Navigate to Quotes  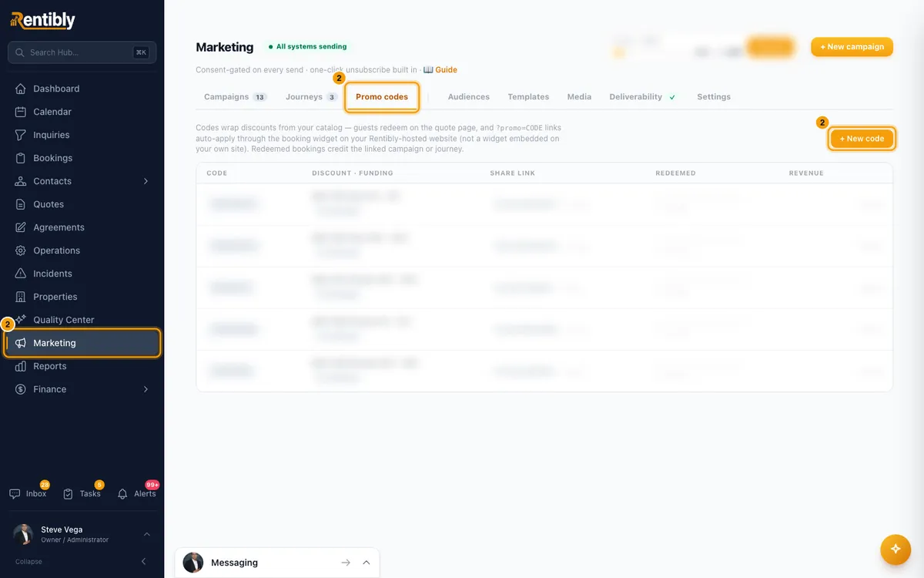[x=82, y=204]
